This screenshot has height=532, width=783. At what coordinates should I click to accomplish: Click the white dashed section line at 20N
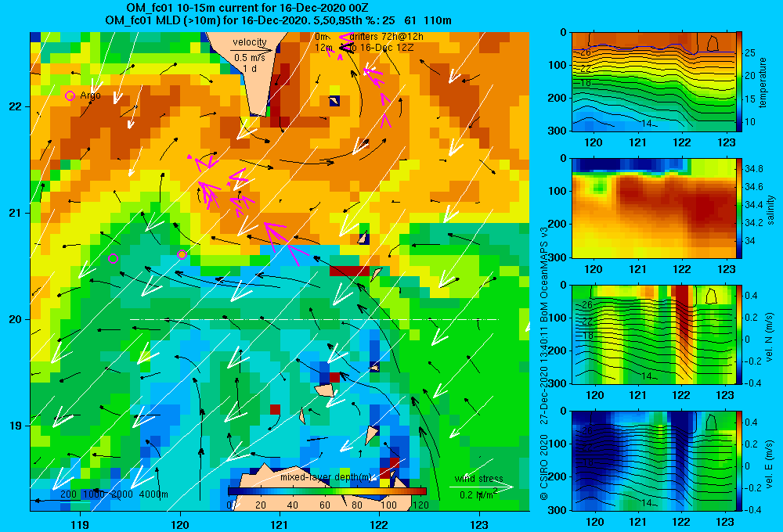[314, 319]
